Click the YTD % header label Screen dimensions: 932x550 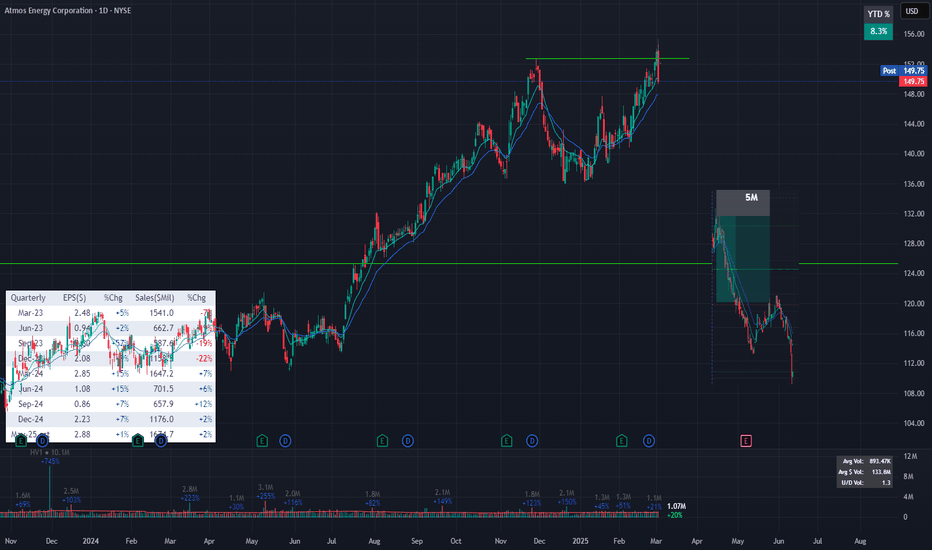click(x=879, y=14)
